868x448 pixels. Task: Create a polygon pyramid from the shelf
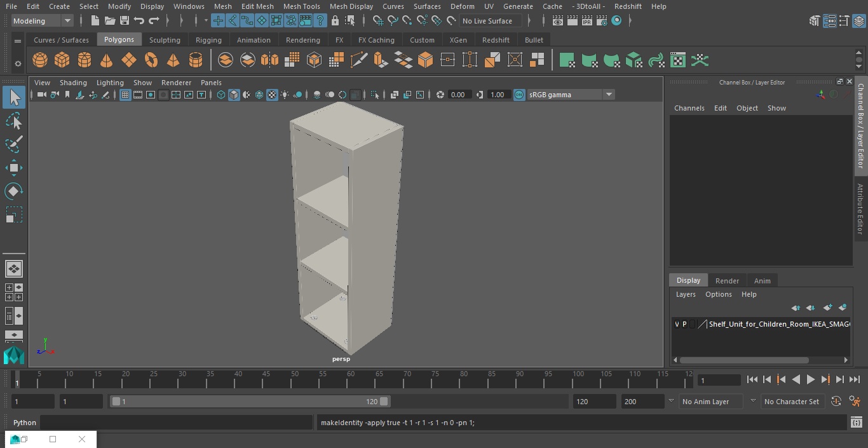click(x=173, y=60)
